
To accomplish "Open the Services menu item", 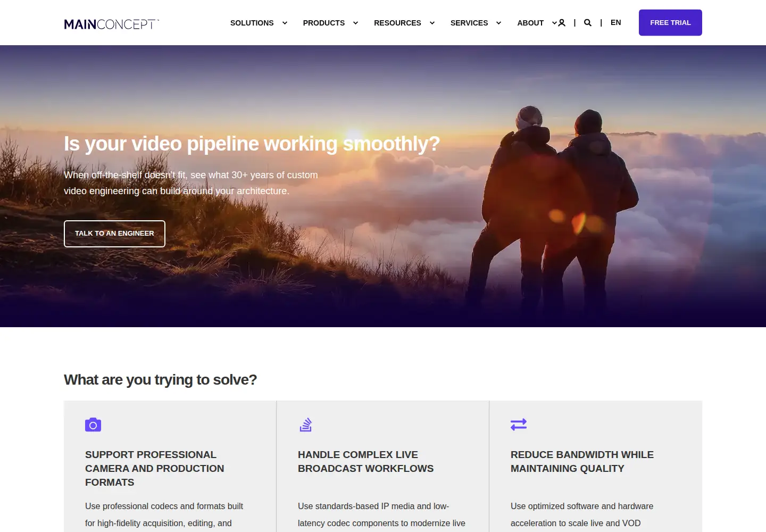I will [x=469, y=23].
